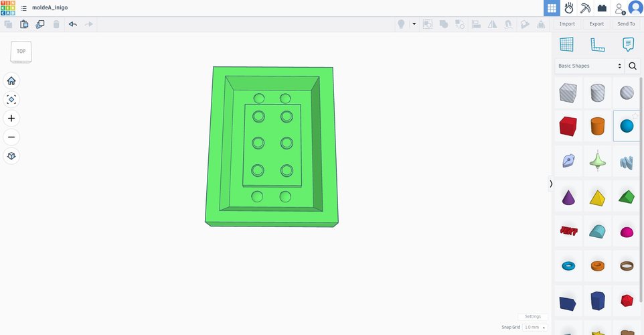Screen dimensions: 644x335
Task: Toggle the Show all lightbulb icon
Action: tap(401, 24)
